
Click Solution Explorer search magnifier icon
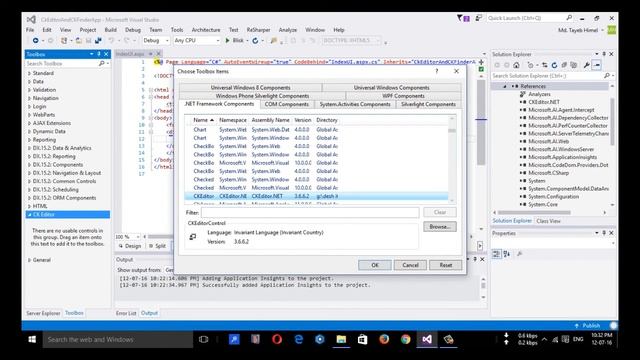(607, 76)
